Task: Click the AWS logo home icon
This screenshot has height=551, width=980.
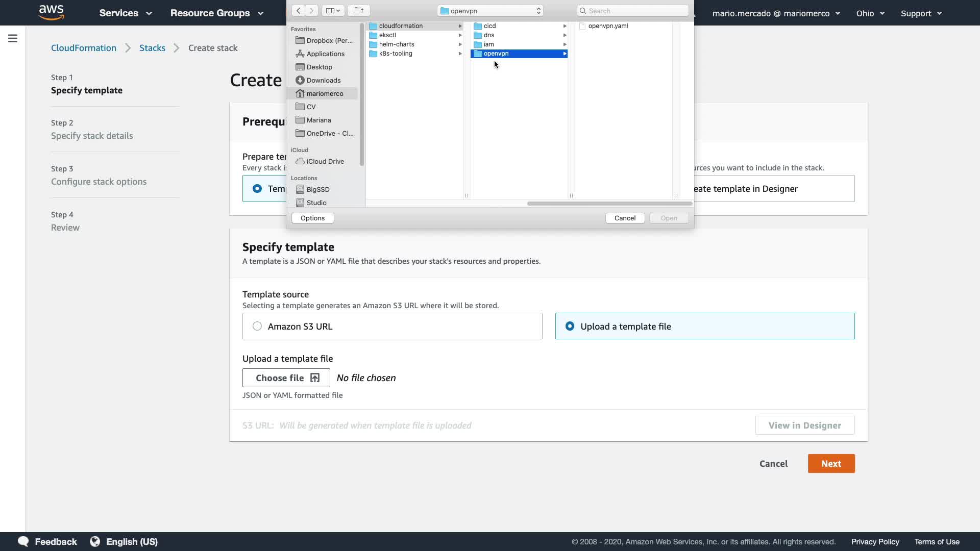Action: point(52,12)
